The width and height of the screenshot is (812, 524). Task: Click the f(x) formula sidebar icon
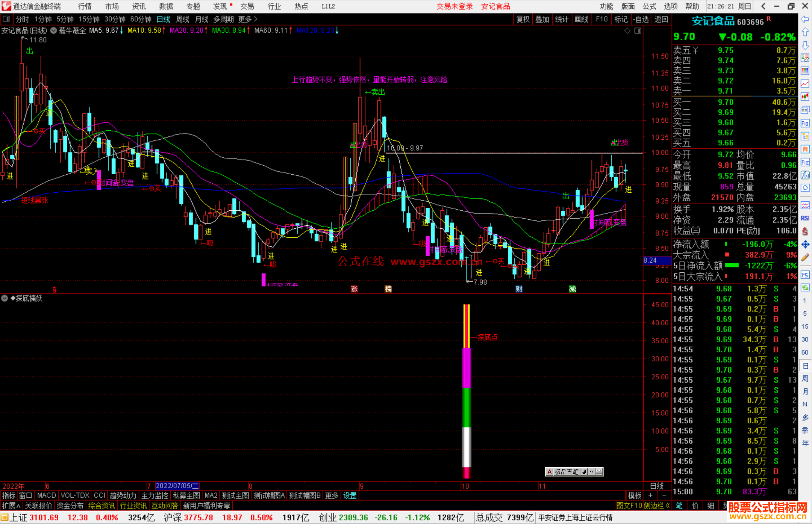pos(805,175)
